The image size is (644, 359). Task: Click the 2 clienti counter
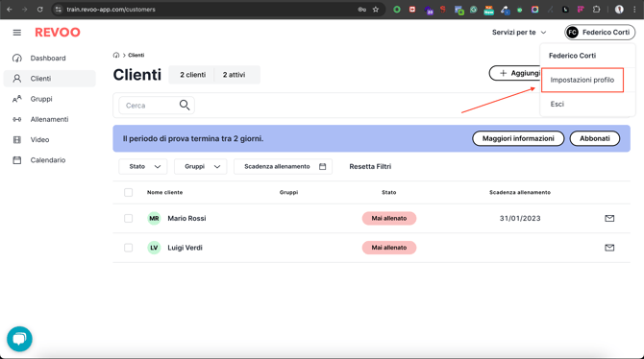pyautogui.click(x=192, y=75)
